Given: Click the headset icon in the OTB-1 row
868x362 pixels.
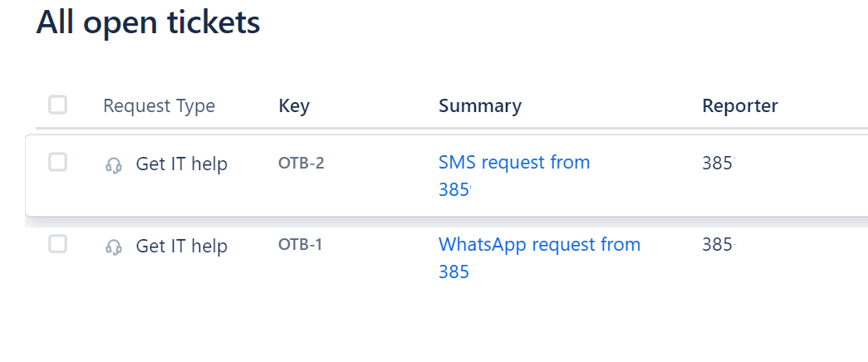Looking at the screenshot, I should tap(114, 247).
